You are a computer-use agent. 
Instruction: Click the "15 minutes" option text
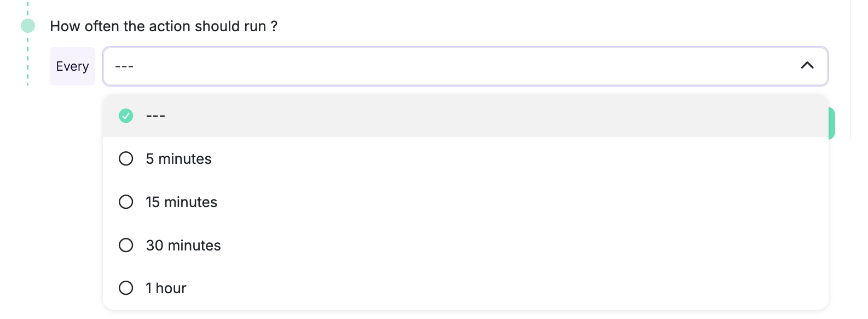click(x=181, y=202)
